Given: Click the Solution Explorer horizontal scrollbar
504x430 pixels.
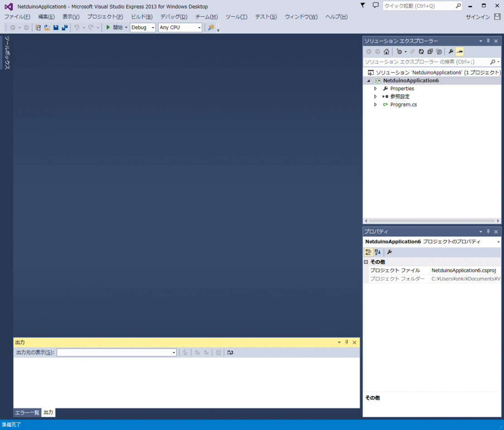Looking at the screenshot, I should pos(431,221).
